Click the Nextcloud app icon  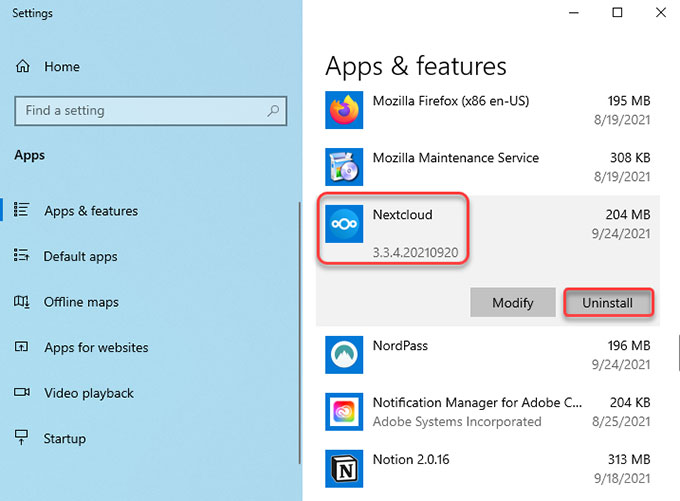click(x=344, y=224)
